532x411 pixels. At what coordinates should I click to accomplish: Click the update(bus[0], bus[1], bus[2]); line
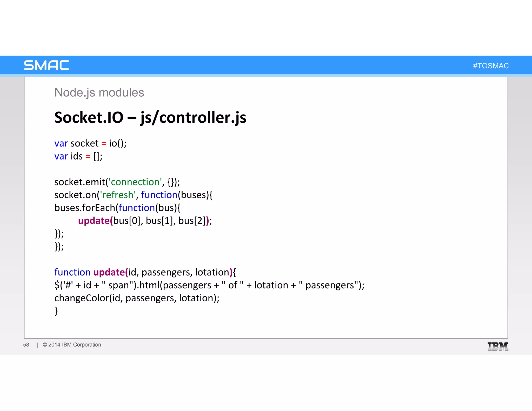(x=145, y=221)
